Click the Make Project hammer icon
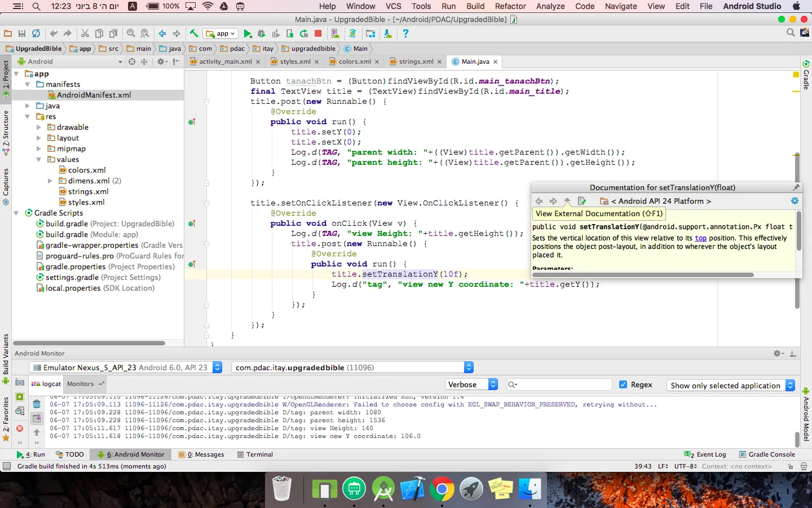The height and width of the screenshot is (508, 812). point(193,34)
